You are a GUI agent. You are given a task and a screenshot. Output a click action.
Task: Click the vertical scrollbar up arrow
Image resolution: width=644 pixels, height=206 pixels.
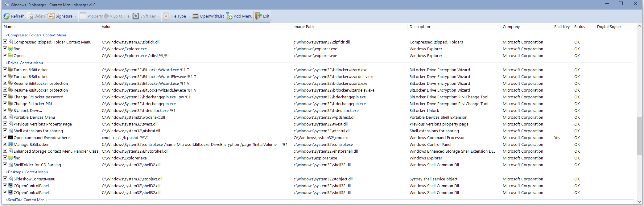[x=639, y=26]
